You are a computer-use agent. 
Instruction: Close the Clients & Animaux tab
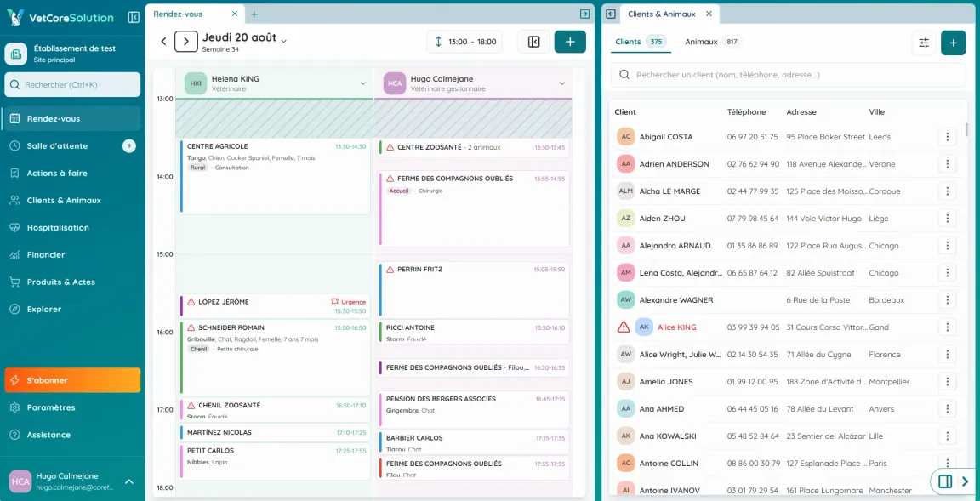pyautogui.click(x=709, y=14)
